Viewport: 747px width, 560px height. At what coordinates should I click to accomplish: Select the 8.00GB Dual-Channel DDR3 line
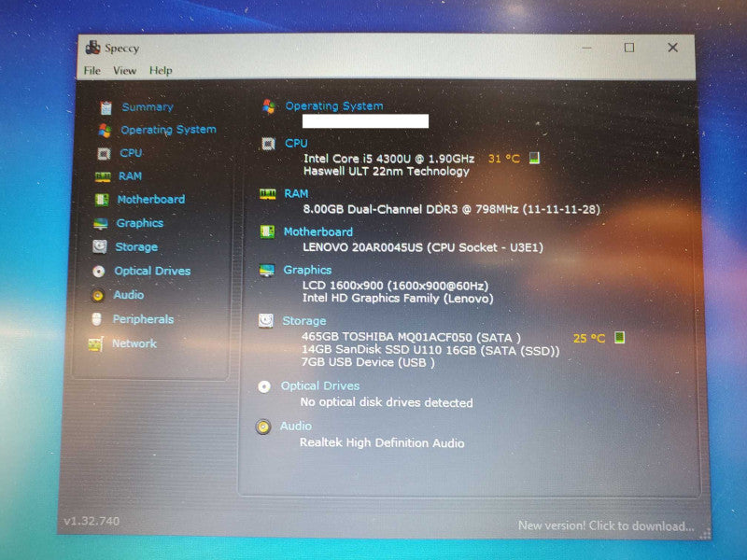coord(452,209)
